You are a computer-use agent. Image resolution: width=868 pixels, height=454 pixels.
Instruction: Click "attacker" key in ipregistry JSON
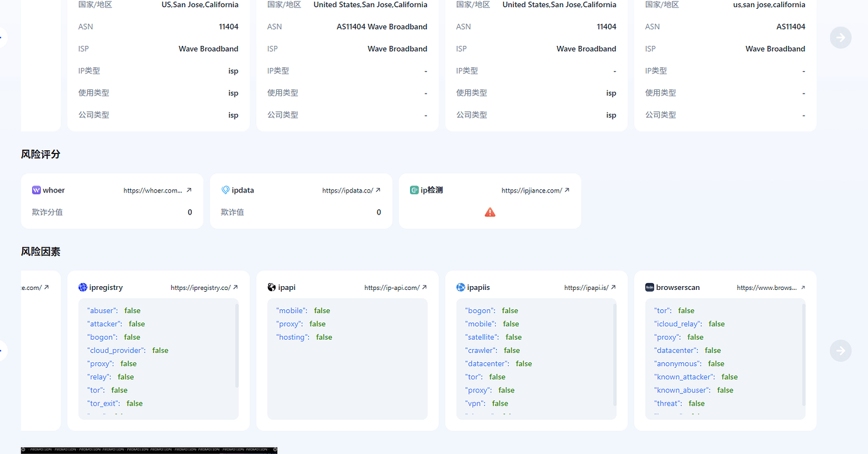coord(105,324)
